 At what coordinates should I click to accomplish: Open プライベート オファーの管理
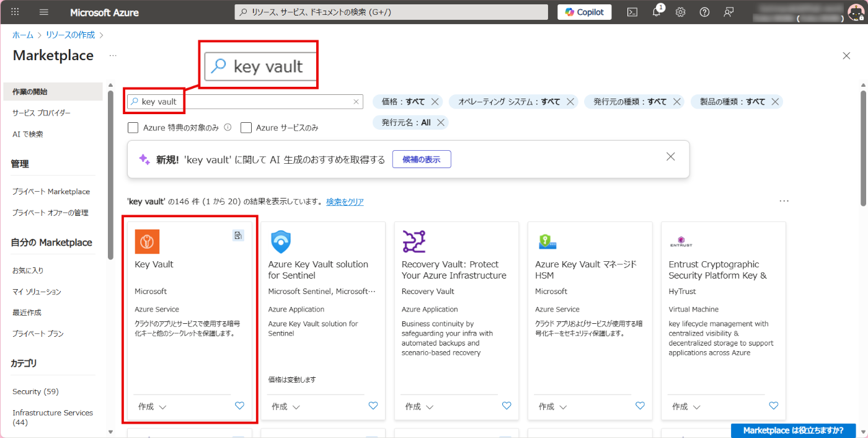pyautogui.click(x=50, y=213)
